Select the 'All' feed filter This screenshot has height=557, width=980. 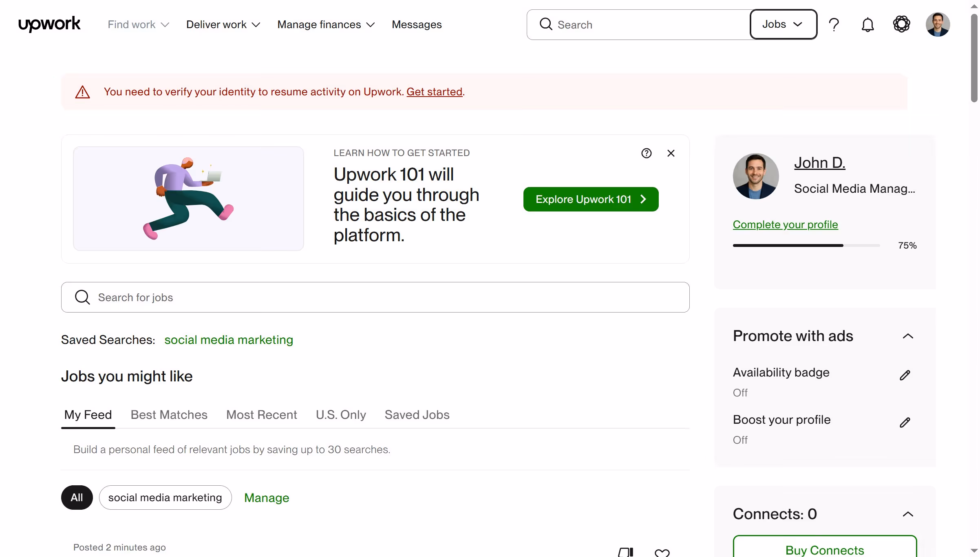pyautogui.click(x=77, y=498)
